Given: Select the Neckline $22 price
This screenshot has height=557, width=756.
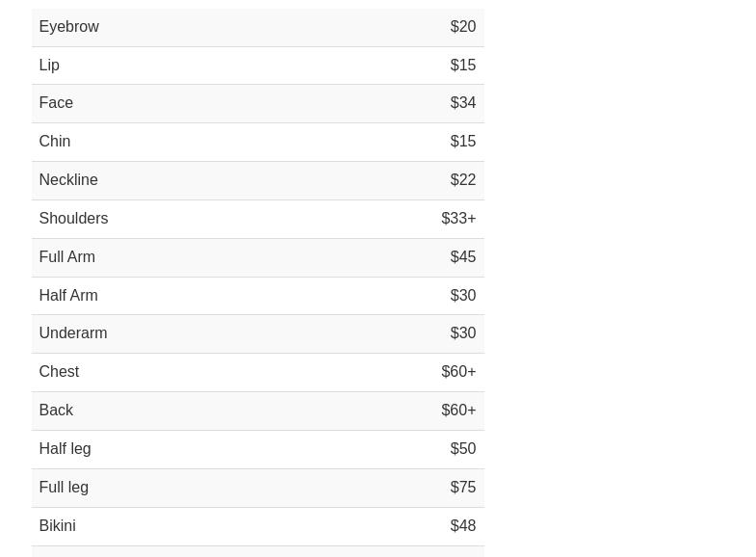Looking at the screenshot, I should pos(462,179).
